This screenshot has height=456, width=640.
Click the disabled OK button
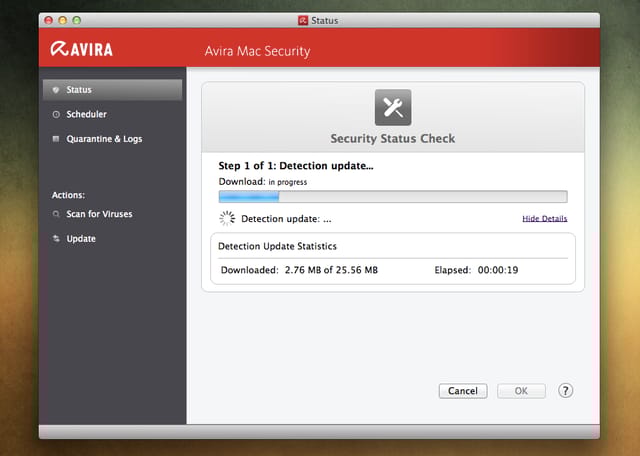(x=521, y=391)
